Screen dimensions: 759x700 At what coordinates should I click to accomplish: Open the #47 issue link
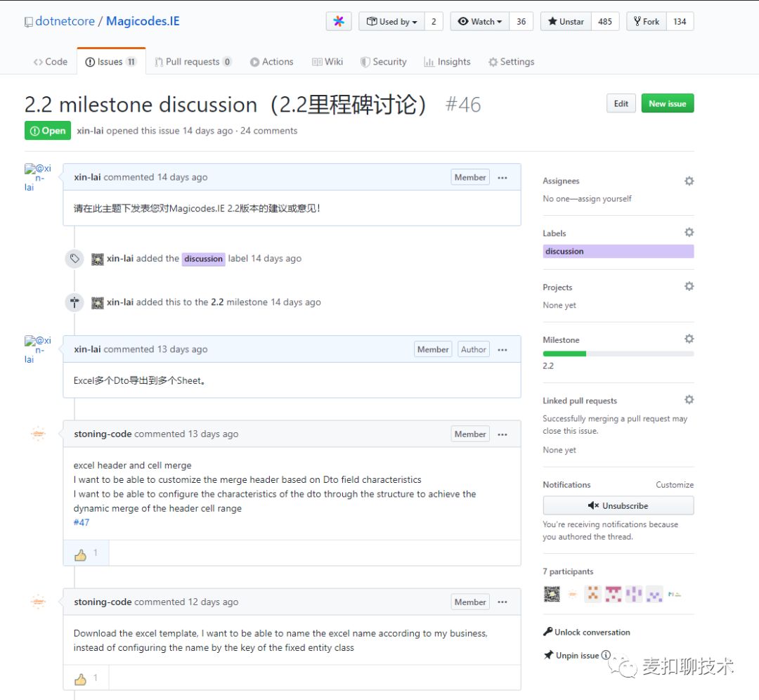[82, 522]
